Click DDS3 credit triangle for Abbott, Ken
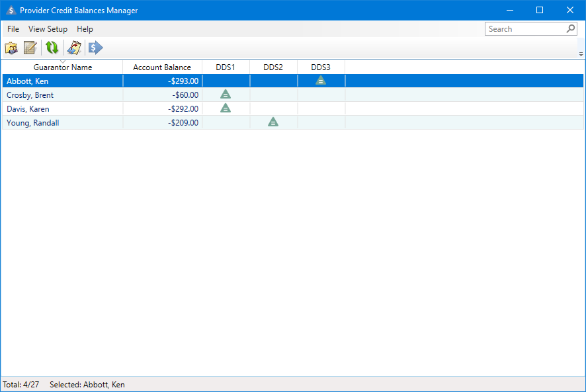The image size is (586, 392). pos(321,81)
